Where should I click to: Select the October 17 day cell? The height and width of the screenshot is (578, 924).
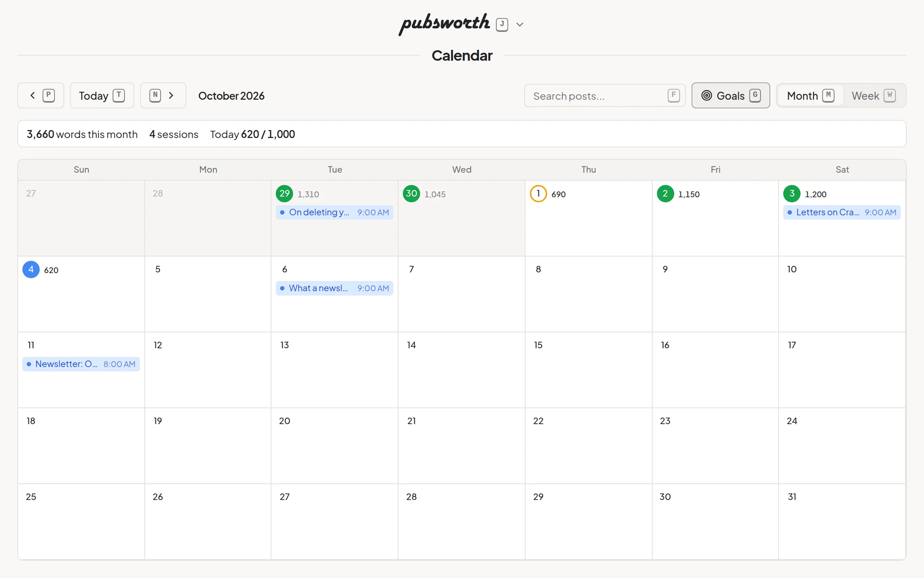coord(842,370)
